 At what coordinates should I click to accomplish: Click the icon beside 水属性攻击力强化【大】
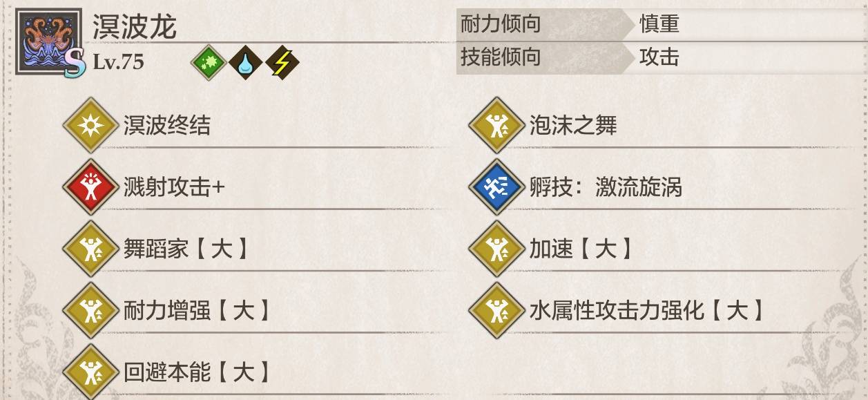click(496, 311)
